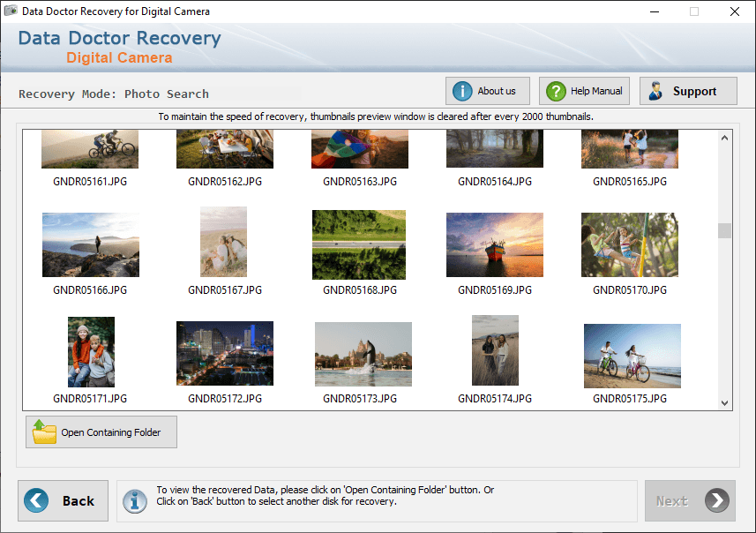The image size is (756, 533).
Task: Select misty forest thumbnail GNDR05164
Action: (x=495, y=149)
